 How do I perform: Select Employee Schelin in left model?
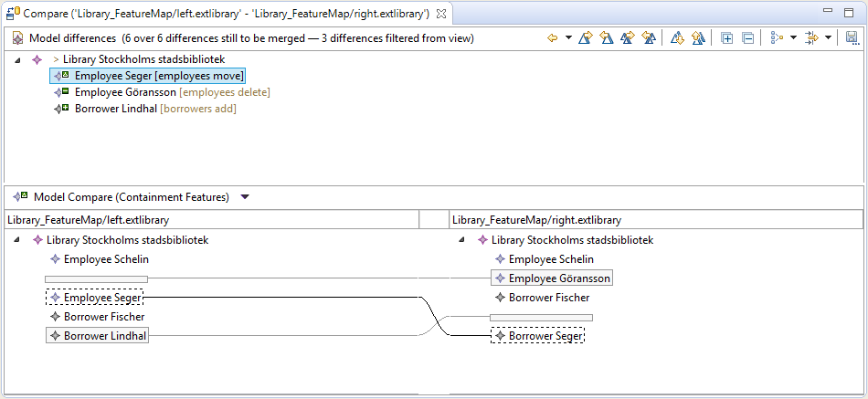106,259
